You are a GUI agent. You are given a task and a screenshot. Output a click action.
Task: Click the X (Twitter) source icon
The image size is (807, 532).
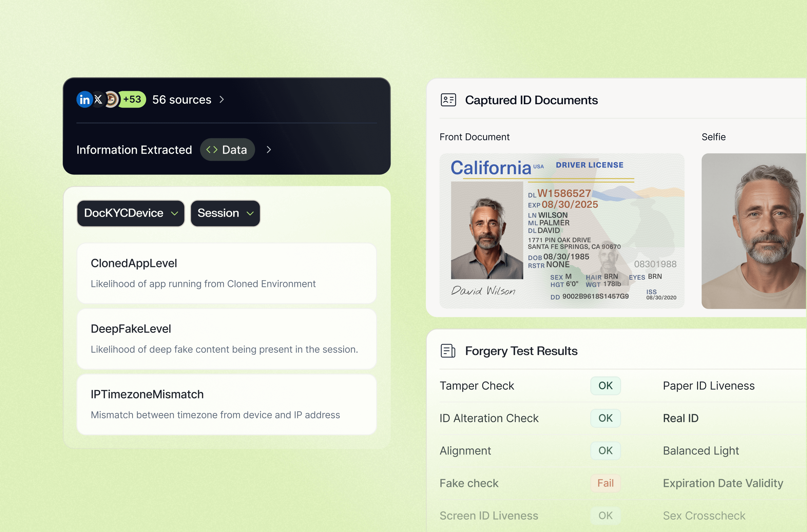click(x=99, y=99)
